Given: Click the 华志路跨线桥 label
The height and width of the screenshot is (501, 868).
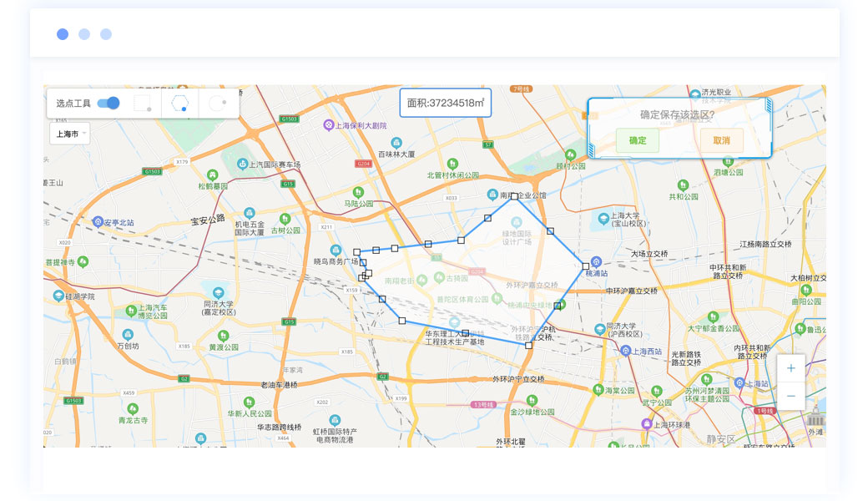Looking at the screenshot, I should tap(280, 428).
